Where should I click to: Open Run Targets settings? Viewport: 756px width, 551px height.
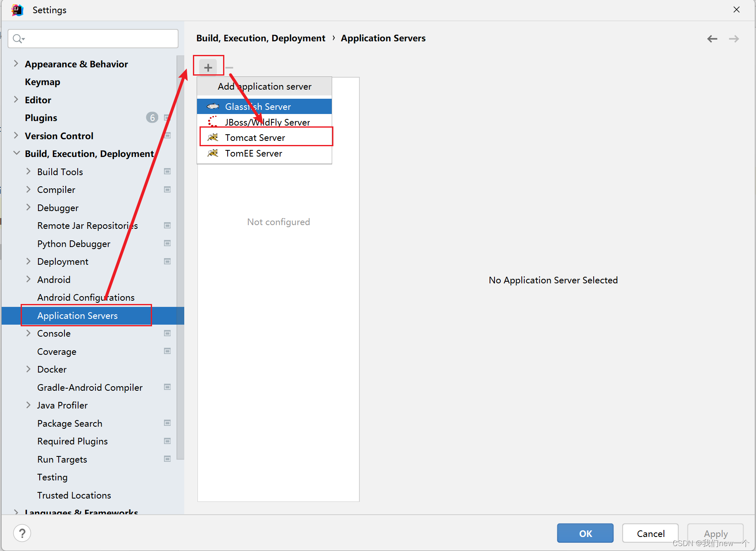pos(62,459)
